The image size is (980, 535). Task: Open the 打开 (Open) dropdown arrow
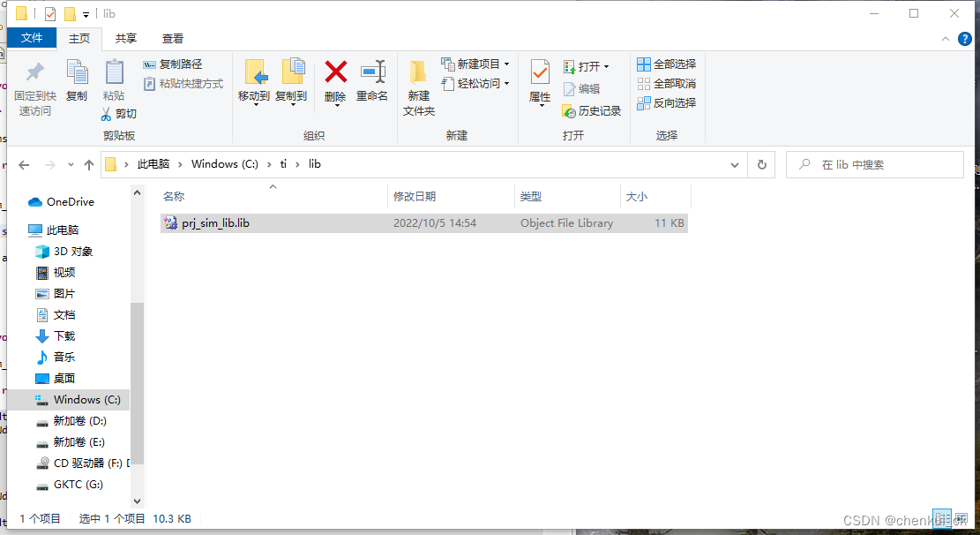click(x=608, y=64)
